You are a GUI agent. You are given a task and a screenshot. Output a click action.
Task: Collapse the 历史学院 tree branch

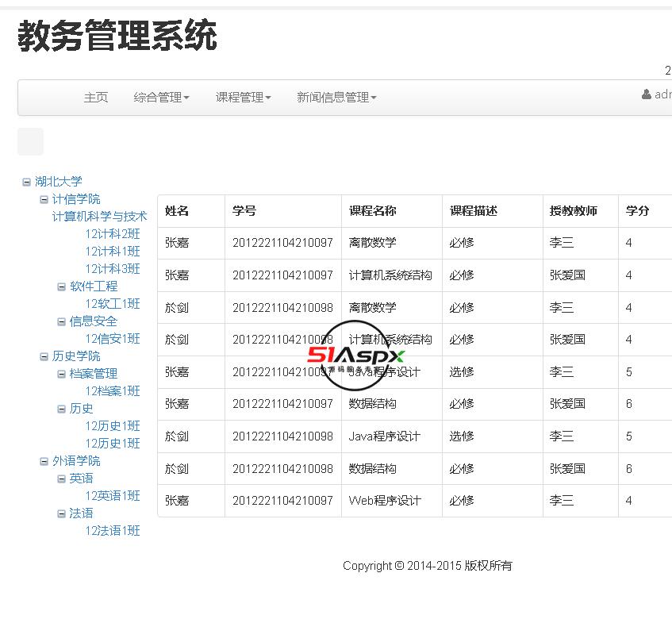(x=44, y=356)
